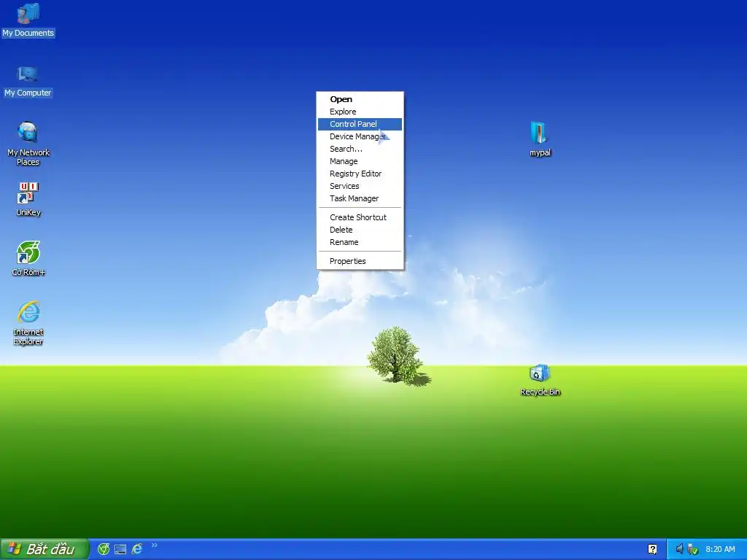Select the mypal folder icon
The image size is (747, 560).
[540, 139]
